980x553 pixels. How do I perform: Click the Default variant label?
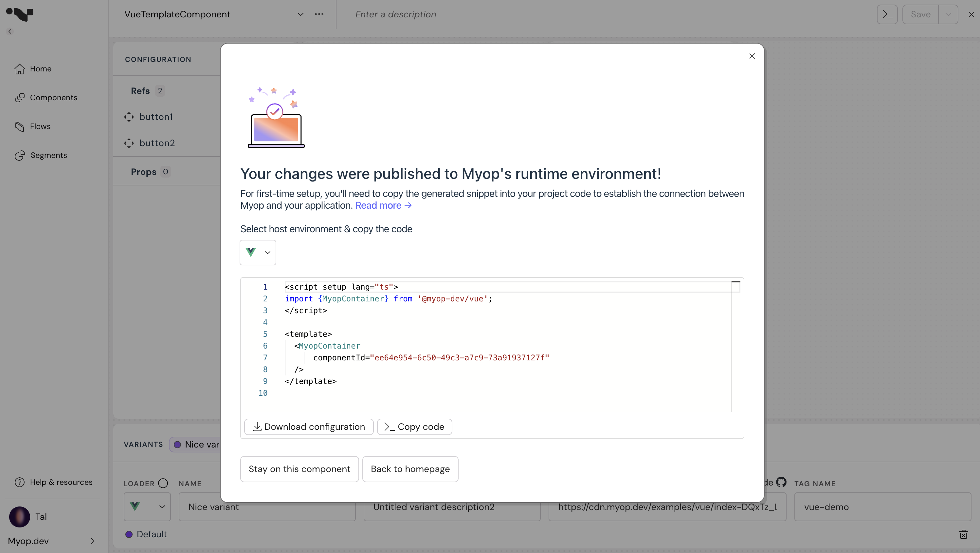(152, 534)
